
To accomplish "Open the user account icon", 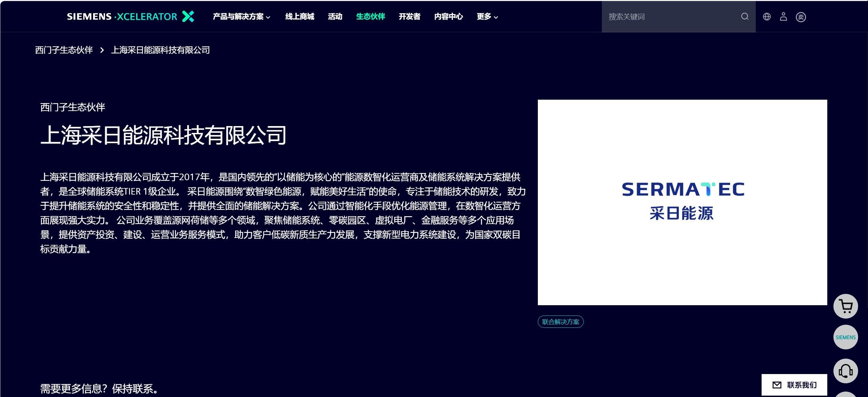I will pyautogui.click(x=783, y=16).
